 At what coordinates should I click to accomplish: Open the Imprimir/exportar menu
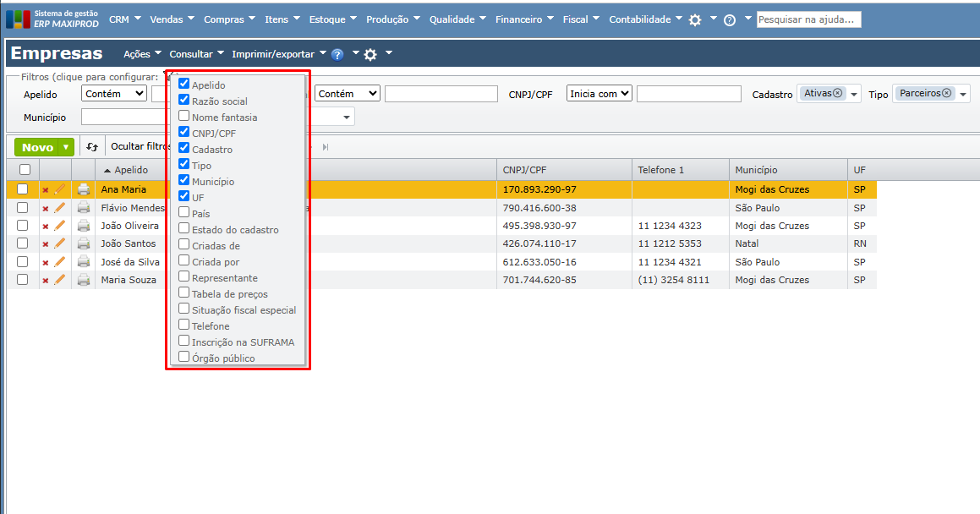(x=278, y=54)
